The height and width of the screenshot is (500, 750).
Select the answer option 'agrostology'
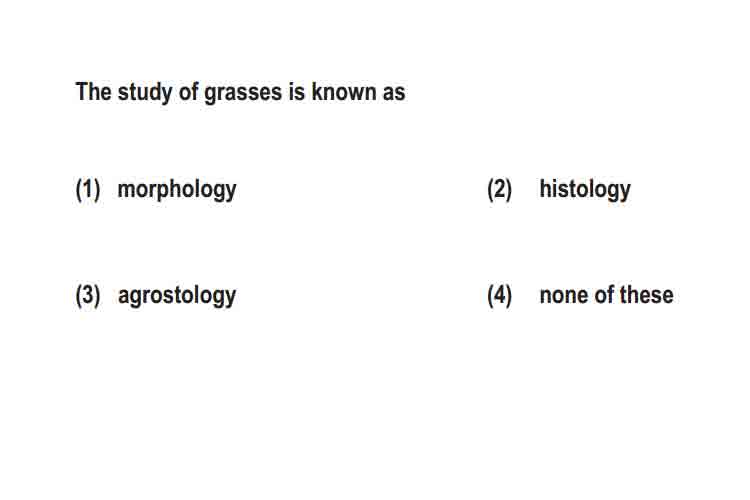[176, 296]
